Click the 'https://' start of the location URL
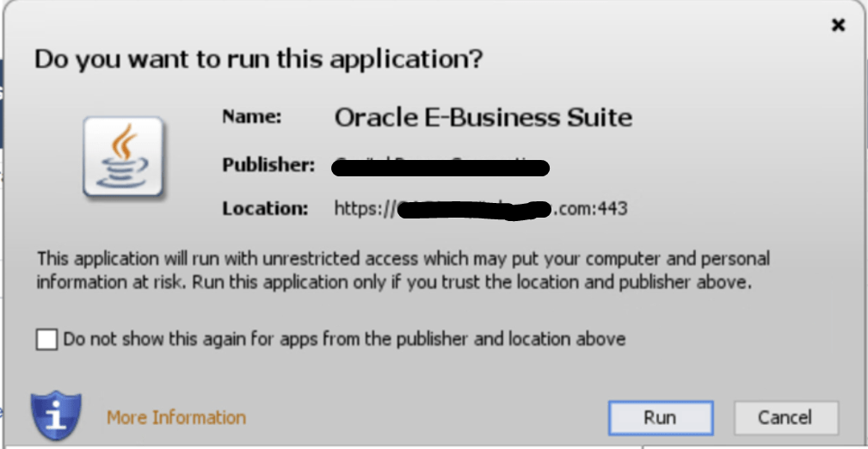868x449 pixels. [x=362, y=208]
